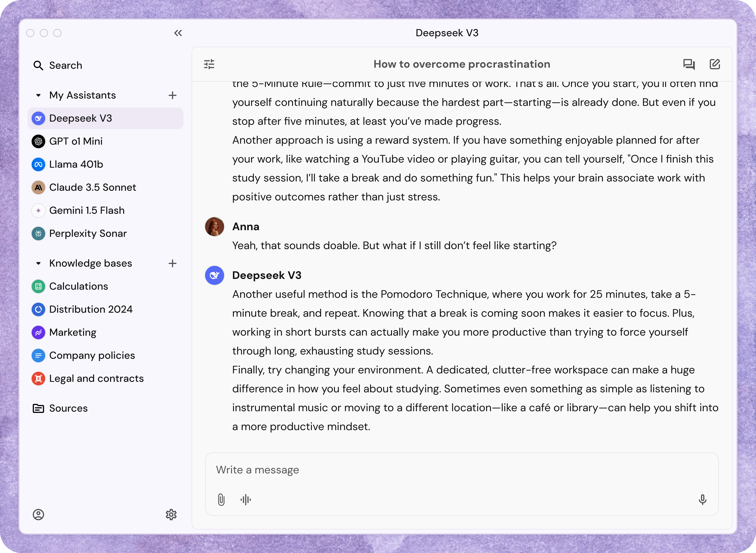Image resolution: width=756 pixels, height=553 pixels.
Task: Click the paragraph about changing your environment
Action: (475, 398)
